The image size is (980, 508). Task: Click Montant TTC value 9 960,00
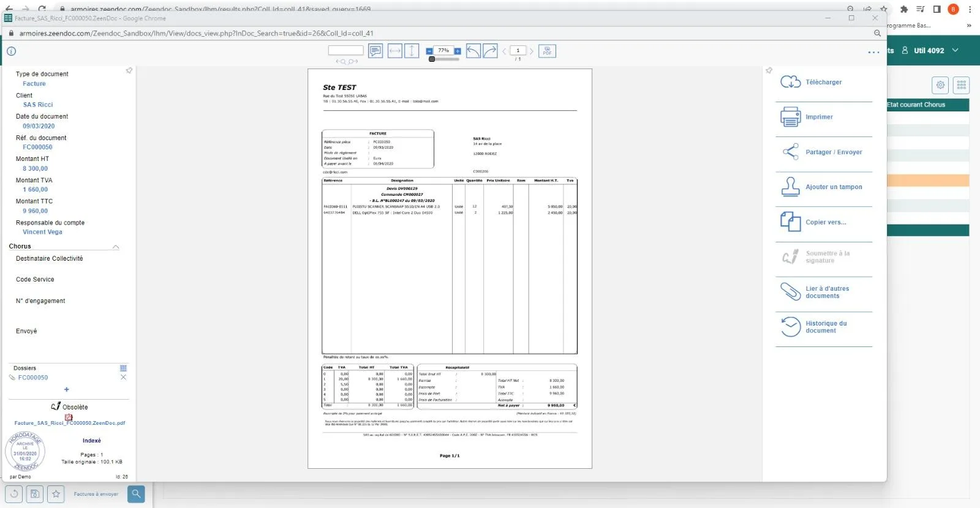(35, 211)
